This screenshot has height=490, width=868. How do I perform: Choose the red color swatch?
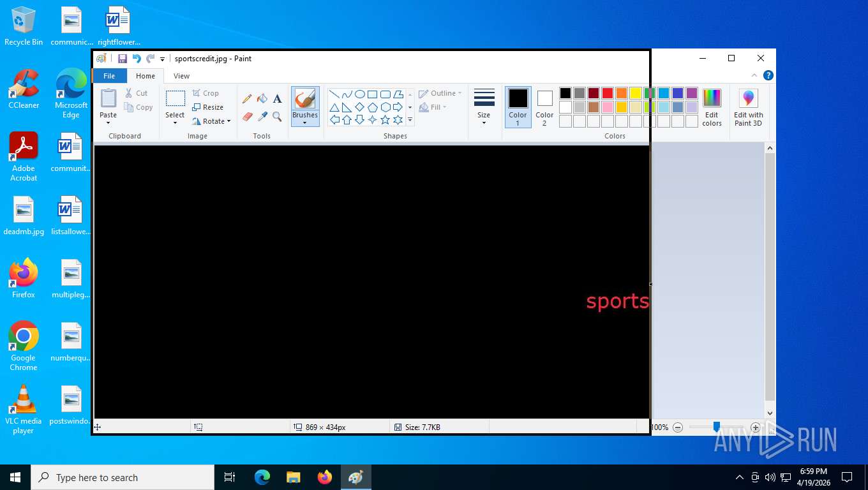[608, 93]
